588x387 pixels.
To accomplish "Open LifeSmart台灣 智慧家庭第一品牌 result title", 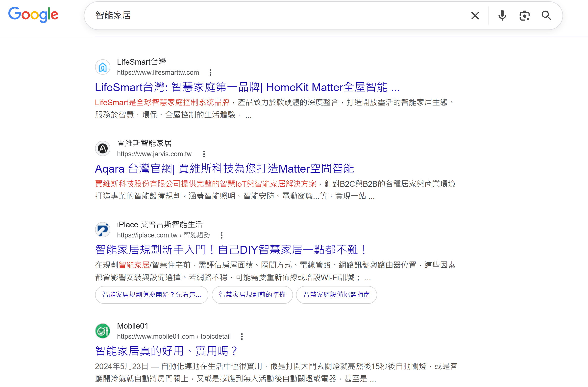I will tap(247, 87).
